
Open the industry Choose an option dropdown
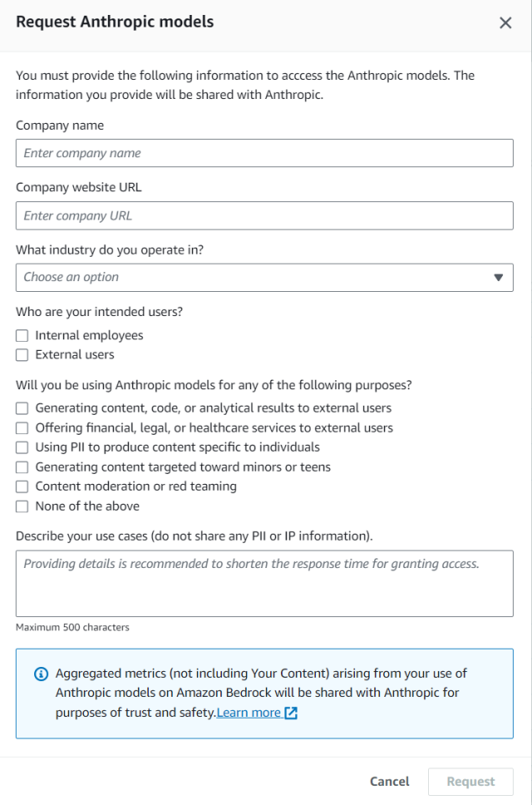264,277
